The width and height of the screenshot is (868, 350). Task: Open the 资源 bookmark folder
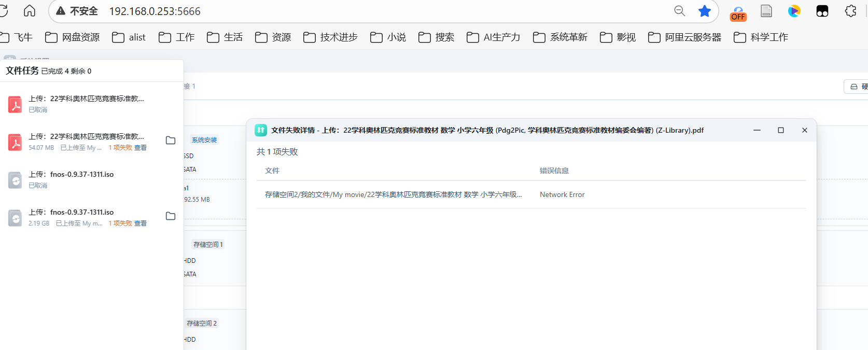[x=273, y=37]
